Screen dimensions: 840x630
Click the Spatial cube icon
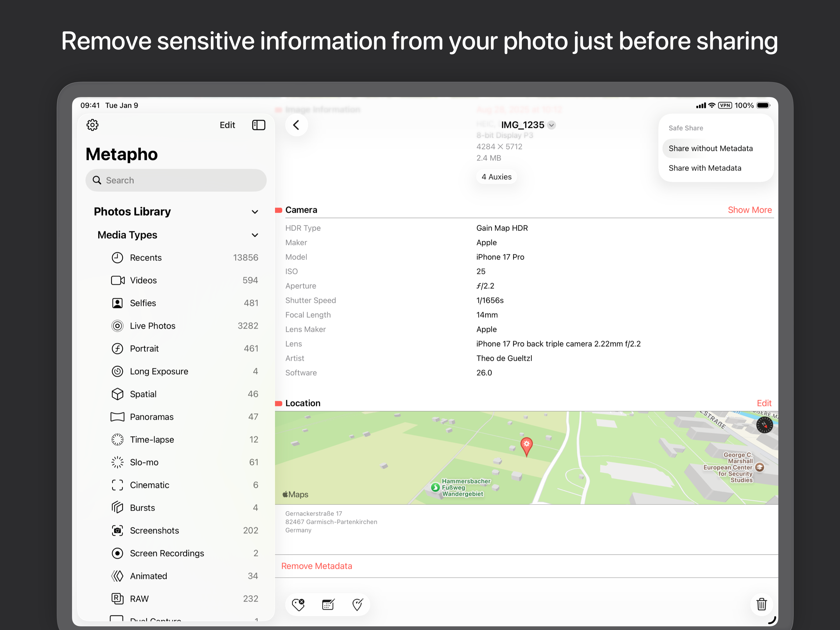coord(117,394)
